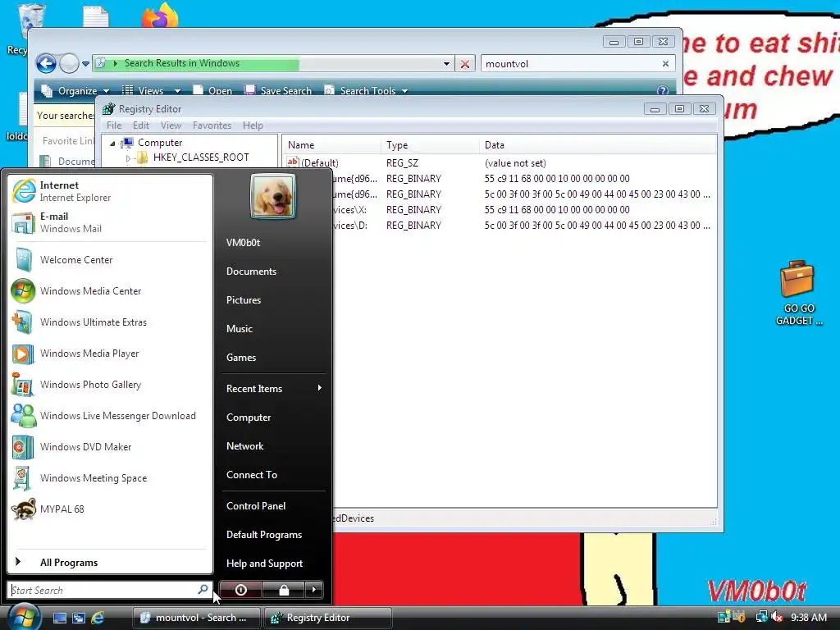The width and height of the screenshot is (840, 630).
Task: Click the lock button in Start menu
Action: [283, 590]
